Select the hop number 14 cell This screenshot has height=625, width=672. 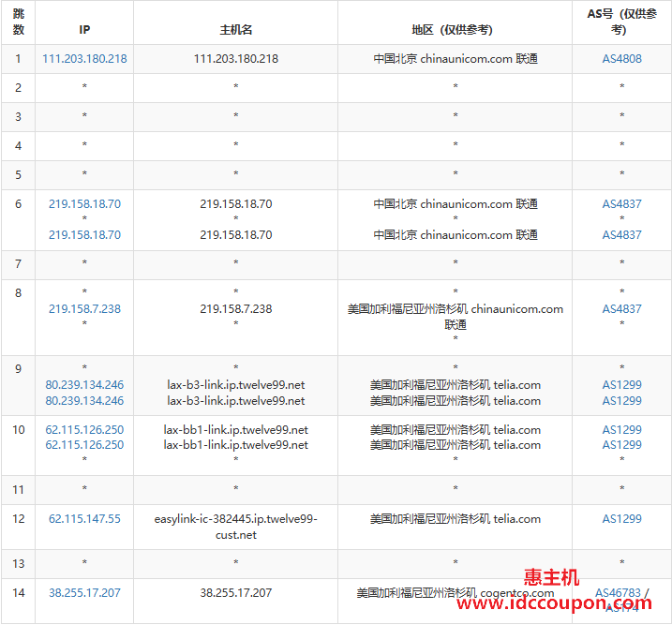[18, 601]
